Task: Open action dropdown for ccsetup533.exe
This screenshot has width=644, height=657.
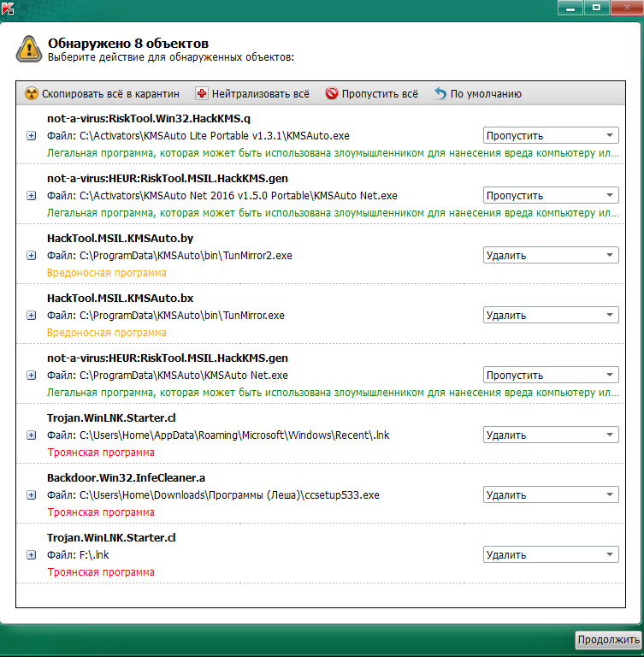Action: pyautogui.click(x=551, y=494)
